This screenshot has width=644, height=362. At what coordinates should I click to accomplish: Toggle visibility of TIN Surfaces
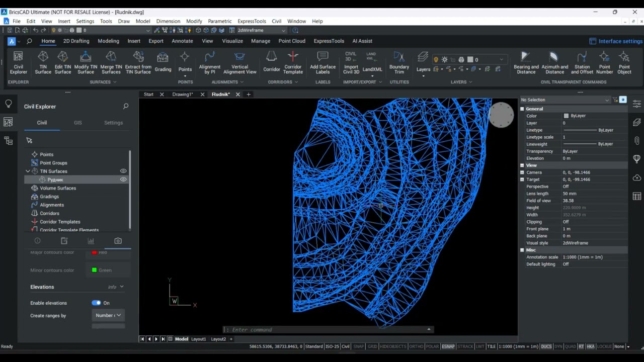click(123, 171)
